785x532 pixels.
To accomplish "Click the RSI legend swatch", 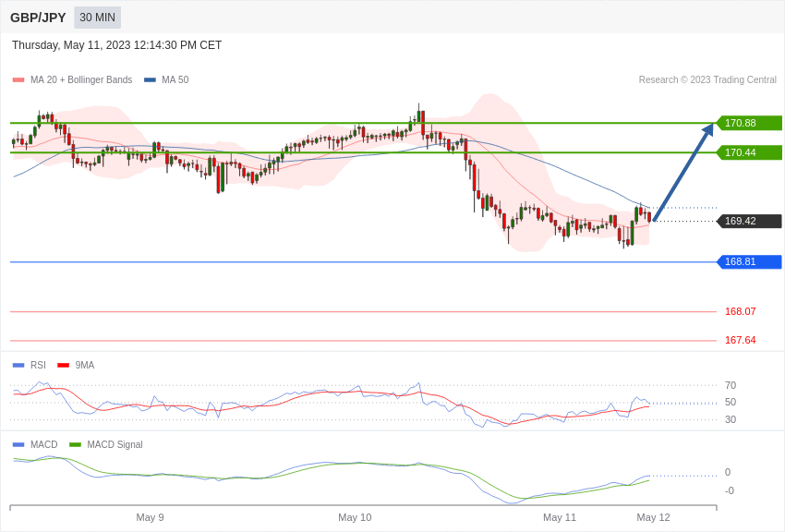I will tap(18, 366).
